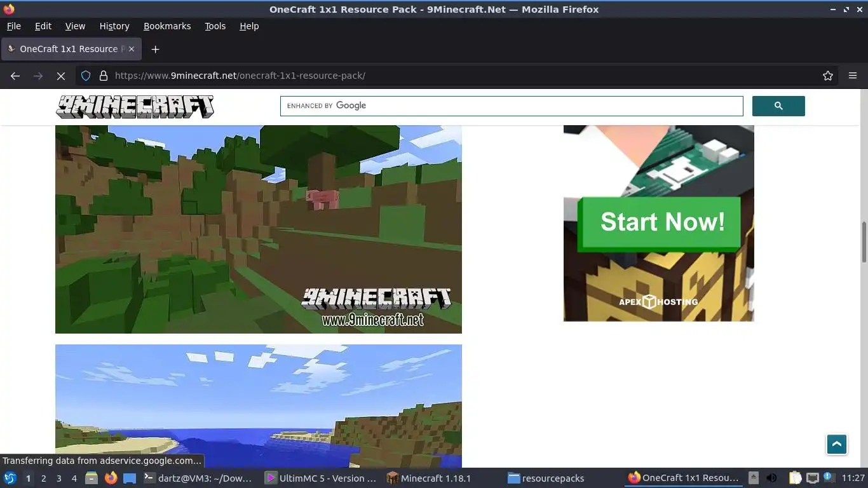Viewport: 868px width, 488px height.
Task: Switch to the terminal dartz@VM3 window
Action: (x=199, y=478)
